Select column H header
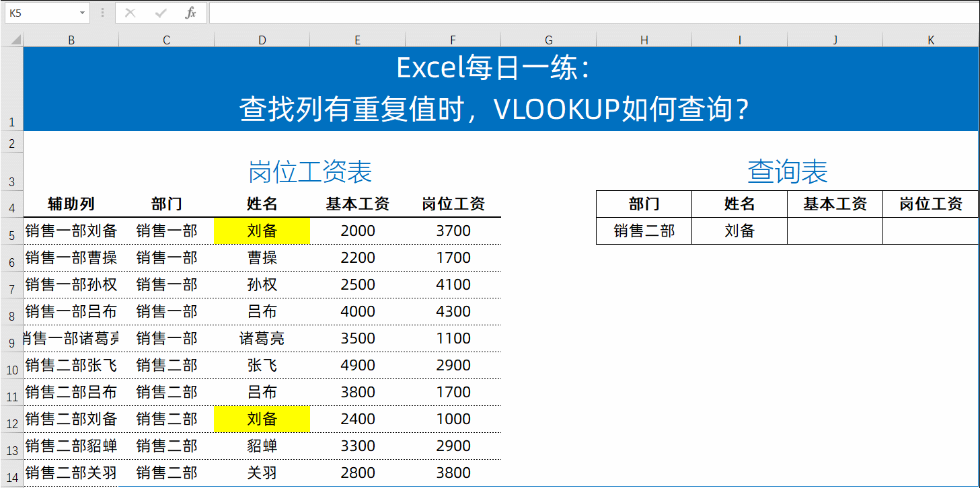 [x=644, y=40]
